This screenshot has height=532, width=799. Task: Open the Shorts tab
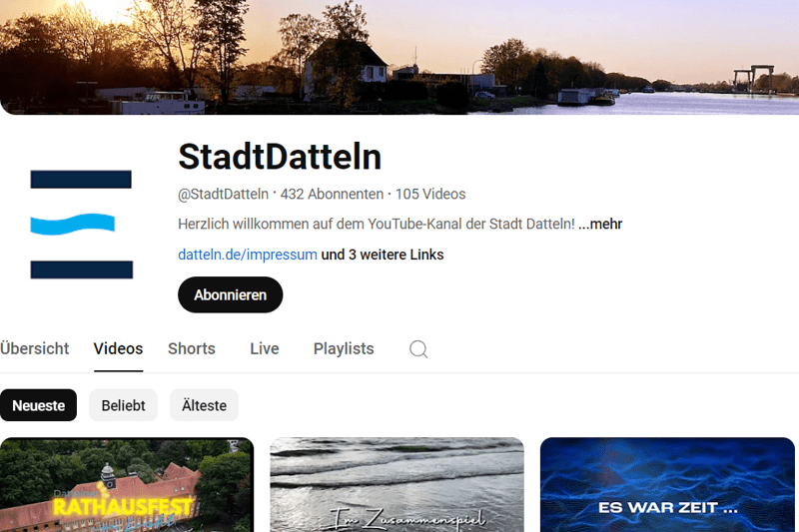point(192,348)
